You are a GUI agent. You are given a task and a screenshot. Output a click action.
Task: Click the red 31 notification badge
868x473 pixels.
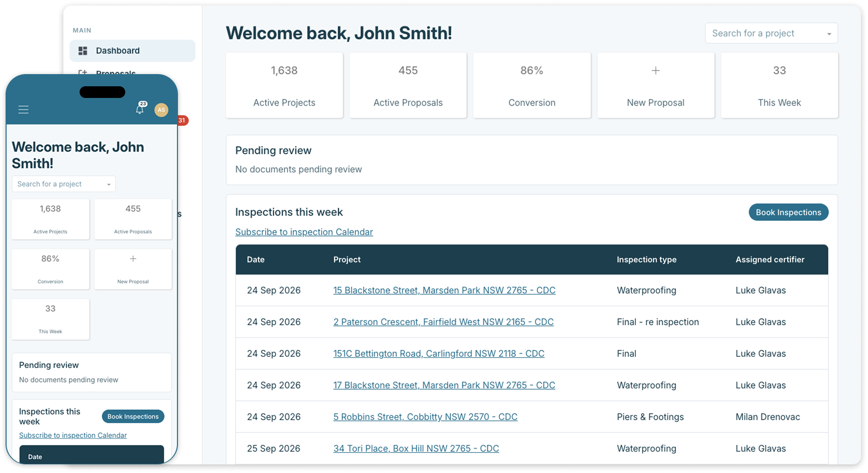183,120
